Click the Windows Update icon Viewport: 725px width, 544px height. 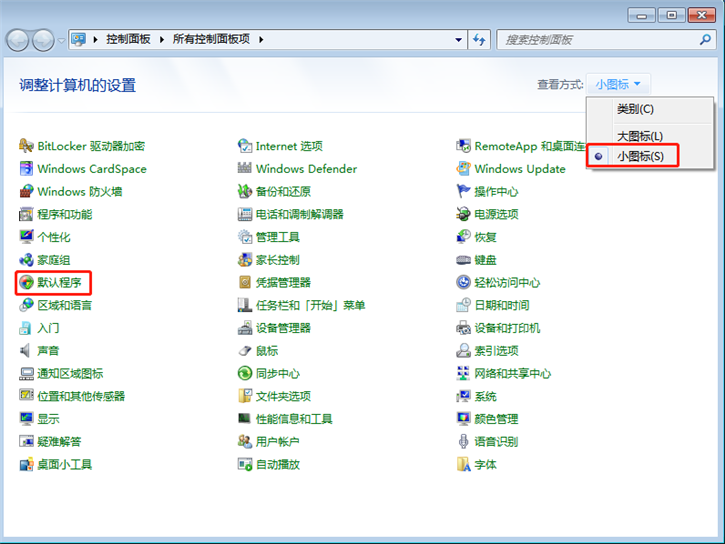(x=464, y=169)
